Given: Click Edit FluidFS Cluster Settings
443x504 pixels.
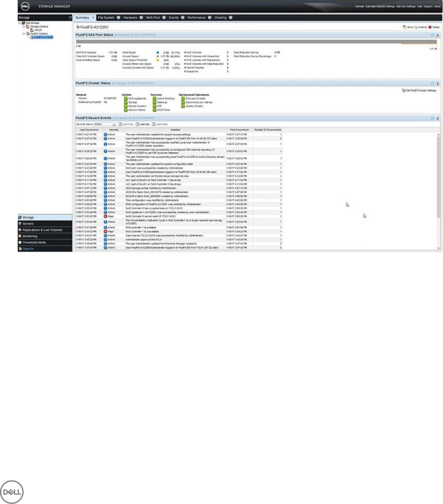Looking at the screenshot, I should tap(419, 91).
